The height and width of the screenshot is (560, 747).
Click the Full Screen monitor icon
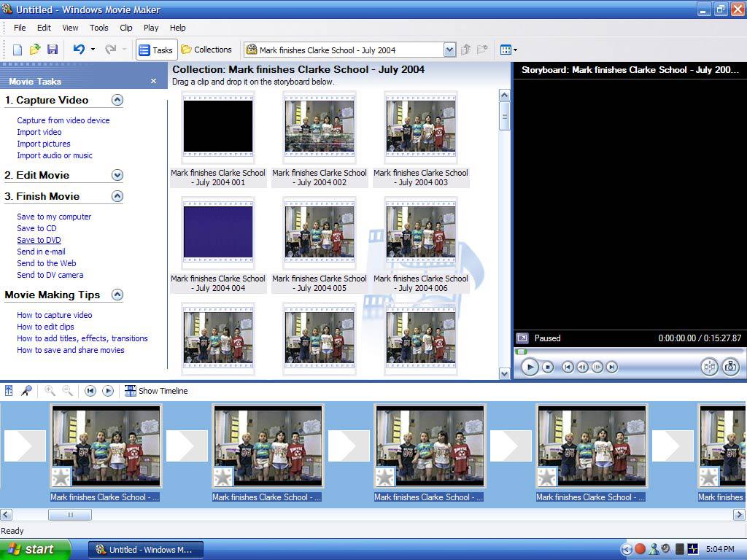[x=522, y=338]
